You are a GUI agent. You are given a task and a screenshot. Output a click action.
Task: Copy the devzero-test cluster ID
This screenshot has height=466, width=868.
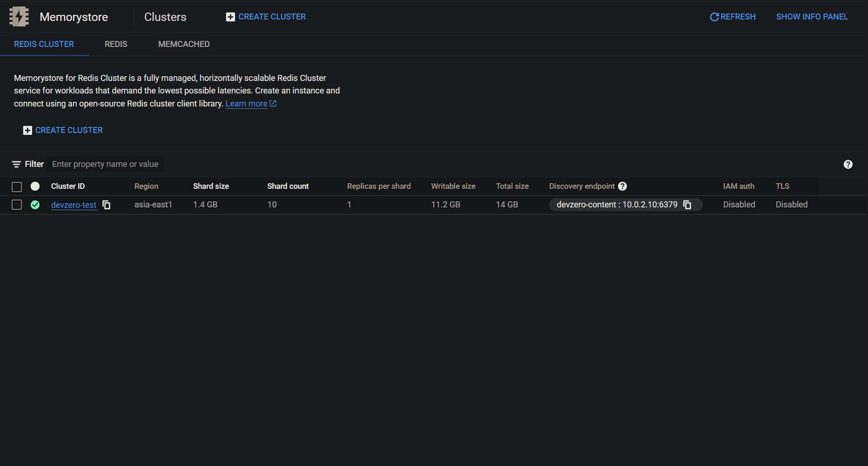(x=107, y=205)
